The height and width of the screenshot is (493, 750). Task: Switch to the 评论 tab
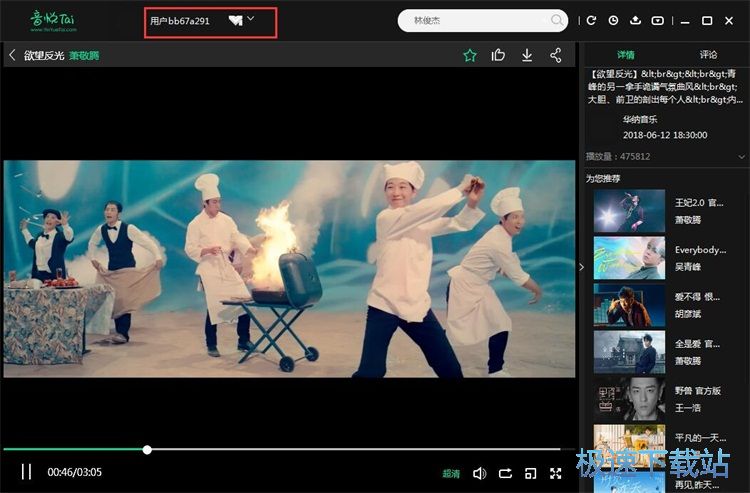coord(708,55)
